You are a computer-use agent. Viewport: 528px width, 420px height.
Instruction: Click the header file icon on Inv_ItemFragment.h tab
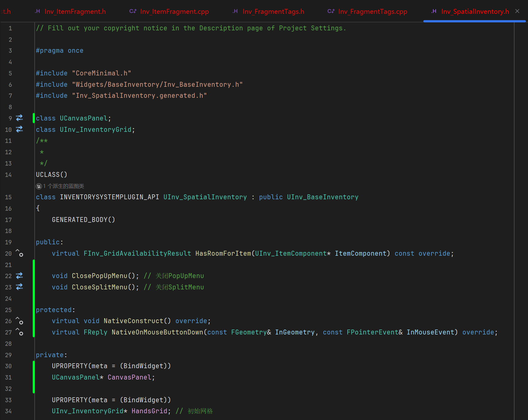click(37, 11)
